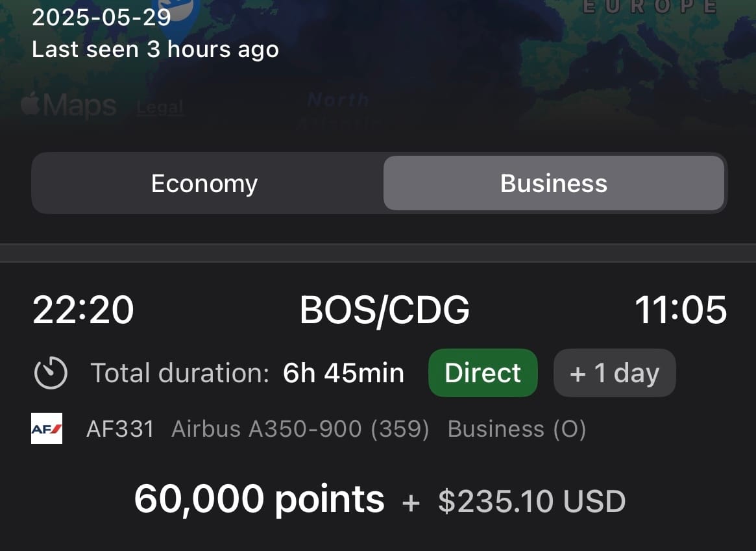
Task: Tap the 6h 45min total duration value
Action: [x=343, y=373]
